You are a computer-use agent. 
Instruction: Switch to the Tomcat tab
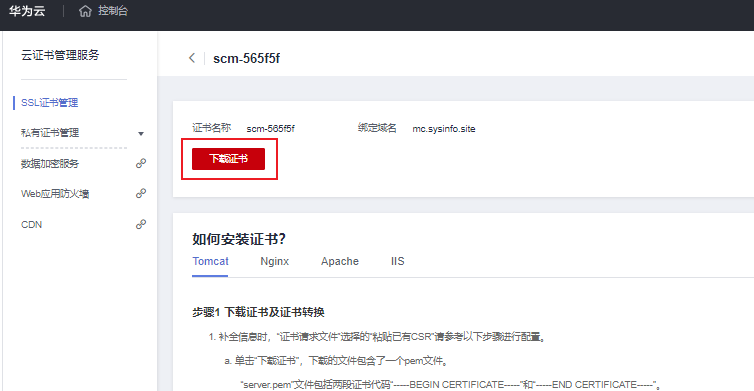tap(210, 261)
